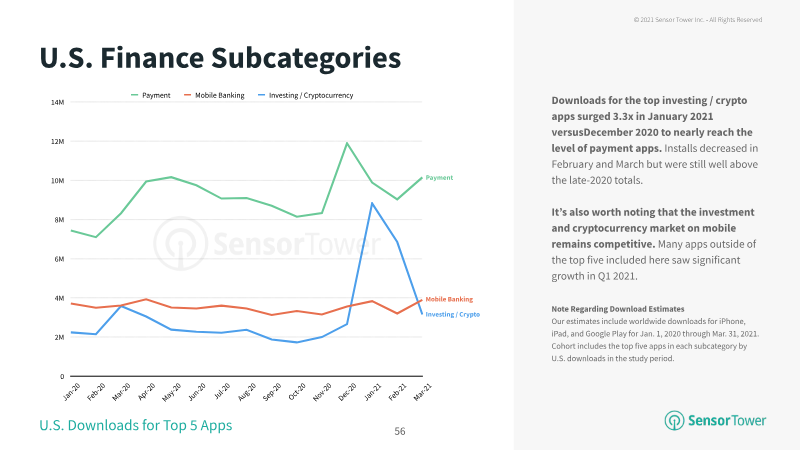Click the Mar-21 x-axis label

point(422,392)
